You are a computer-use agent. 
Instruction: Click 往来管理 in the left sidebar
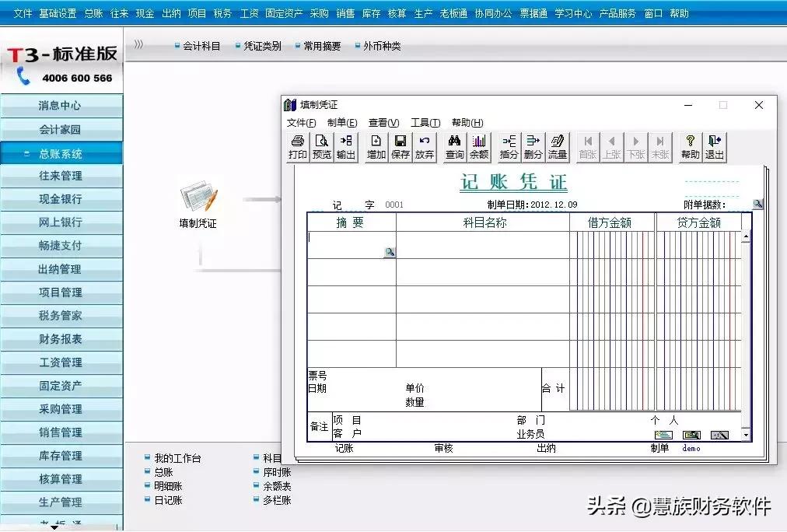pos(61,176)
